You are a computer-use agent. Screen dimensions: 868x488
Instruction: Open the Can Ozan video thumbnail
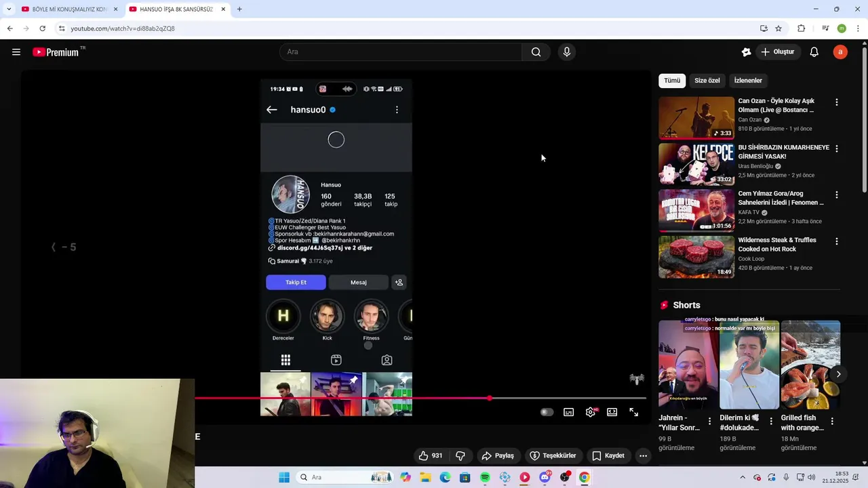pos(696,118)
